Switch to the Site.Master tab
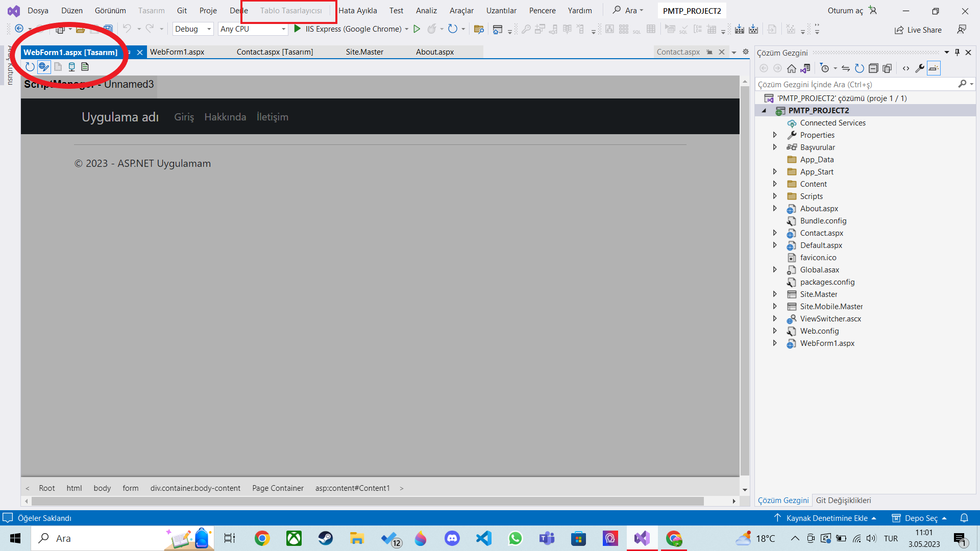980x551 pixels. point(364,52)
